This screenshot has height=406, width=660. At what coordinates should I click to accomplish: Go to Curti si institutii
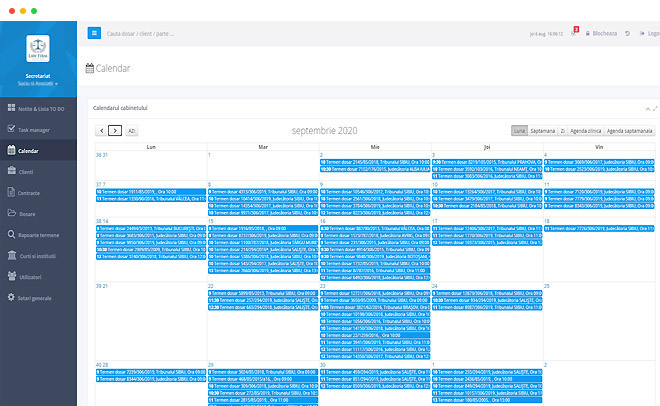pyautogui.click(x=40, y=255)
